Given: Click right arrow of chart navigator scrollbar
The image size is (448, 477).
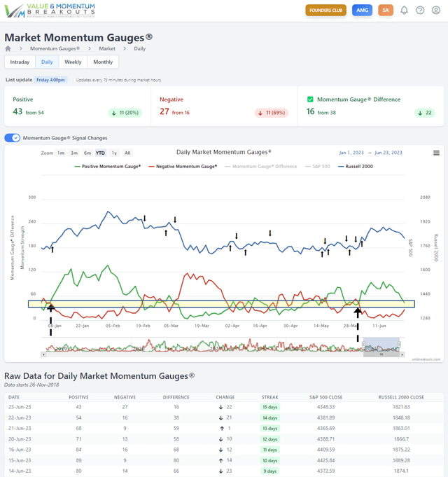Looking at the screenshot, I should tap(402, 354).
